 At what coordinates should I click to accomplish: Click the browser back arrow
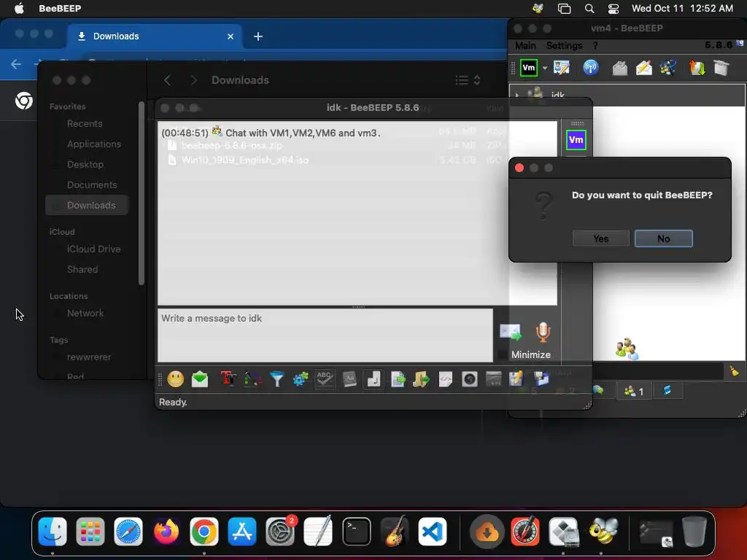(16, 64)
